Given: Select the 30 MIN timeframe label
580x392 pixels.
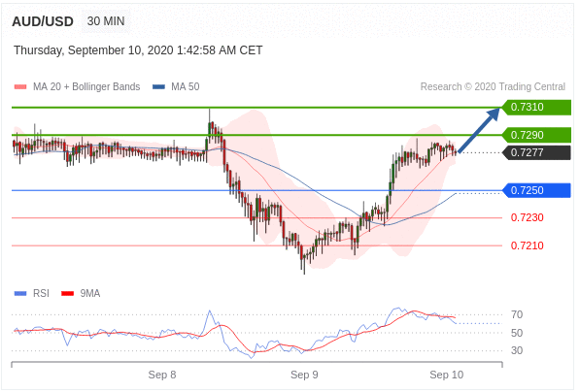Looking at the screenshot, I should [106, 21].
